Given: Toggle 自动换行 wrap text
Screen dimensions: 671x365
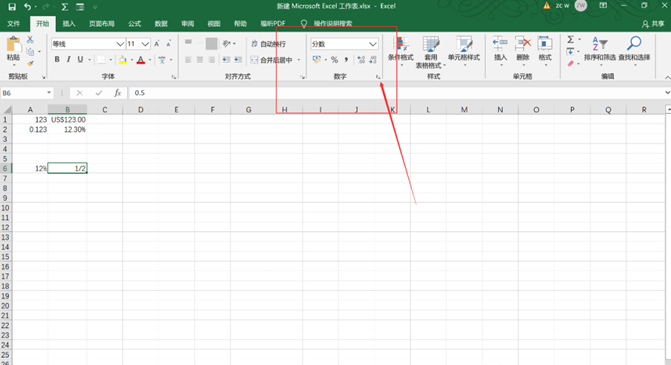Looking at the screenshot, I should (x=268, y=44).
